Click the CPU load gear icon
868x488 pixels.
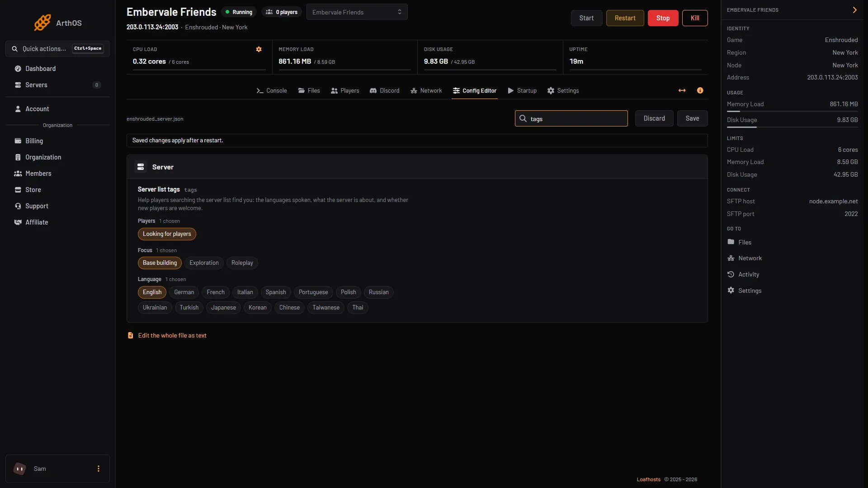click(259, 49)
